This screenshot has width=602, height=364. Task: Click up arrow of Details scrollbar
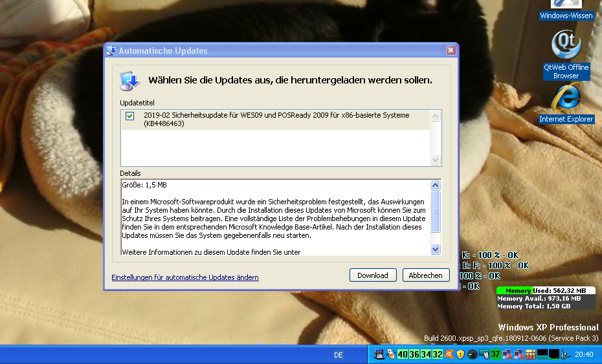click(x=435, y=186)
